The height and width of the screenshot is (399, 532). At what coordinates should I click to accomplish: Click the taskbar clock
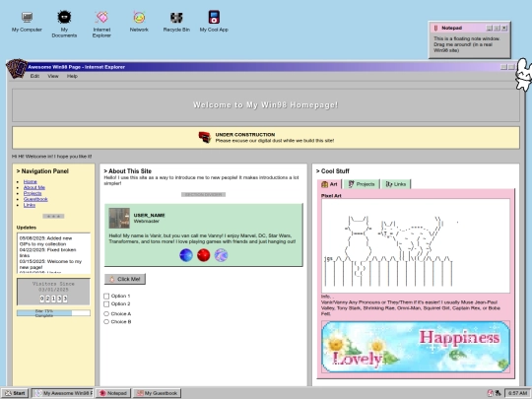(x=517, y=393)
